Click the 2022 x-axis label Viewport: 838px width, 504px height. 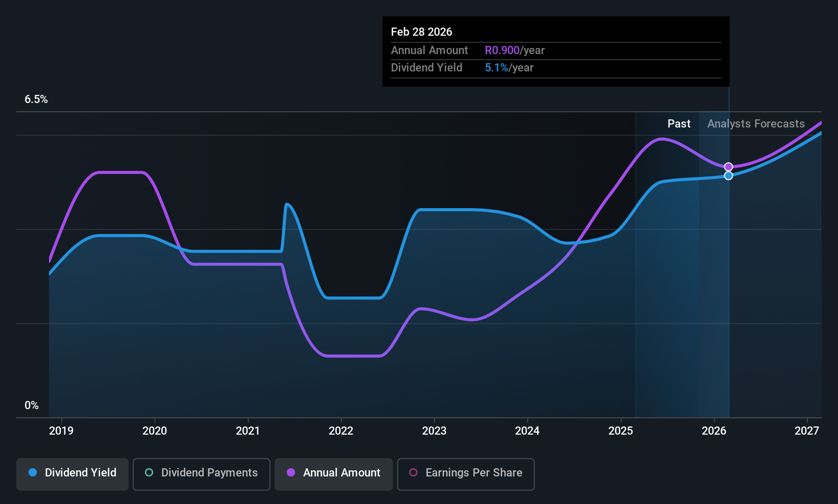pyautogui.click(x=341, y=431)
